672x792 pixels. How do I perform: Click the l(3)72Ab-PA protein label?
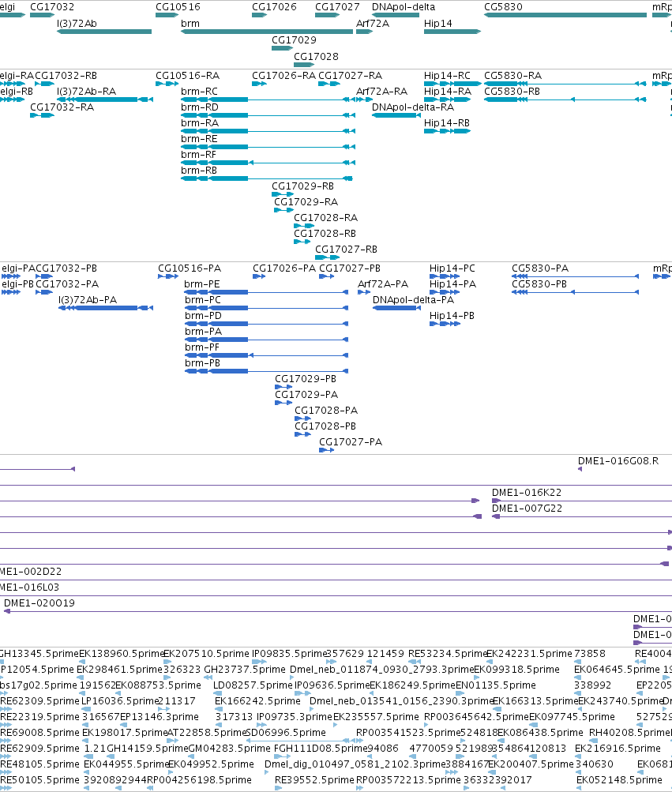tap(88, 300)
